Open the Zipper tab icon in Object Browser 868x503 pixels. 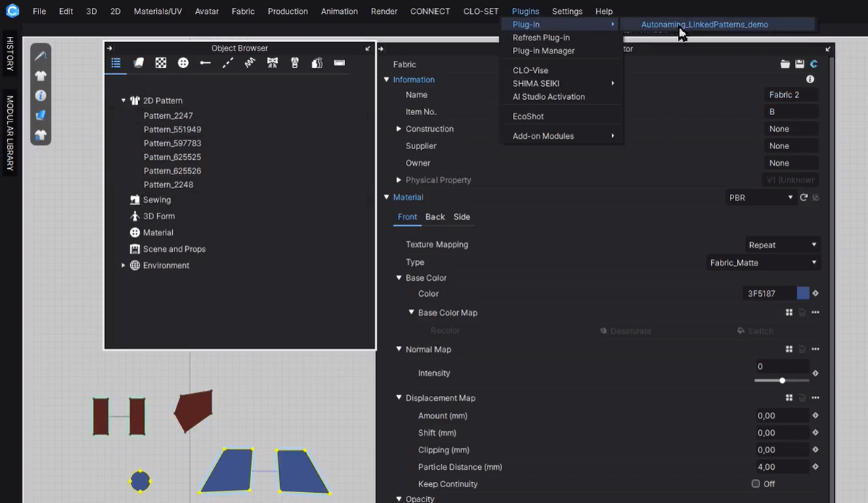294,63
